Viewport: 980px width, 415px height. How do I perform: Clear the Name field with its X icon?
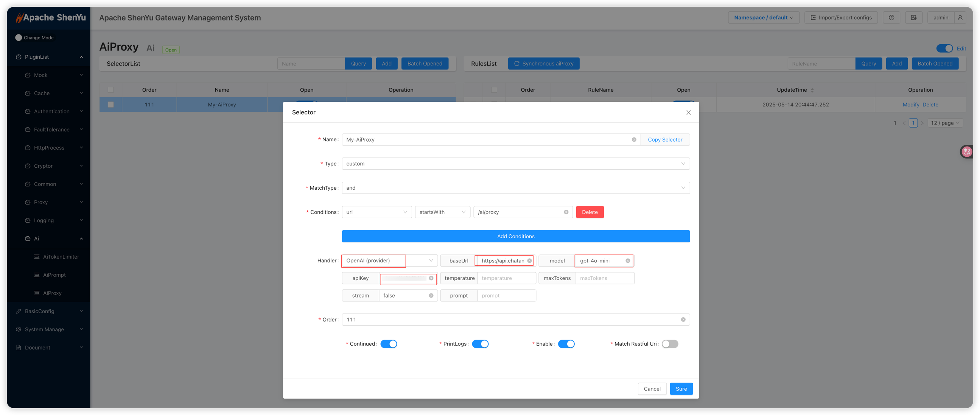[x=634, y=140]
